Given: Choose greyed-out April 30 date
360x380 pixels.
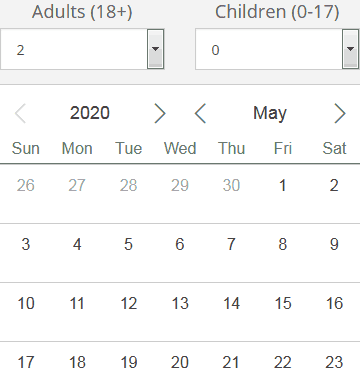Looking at the screenshot, I should point(231,185).
